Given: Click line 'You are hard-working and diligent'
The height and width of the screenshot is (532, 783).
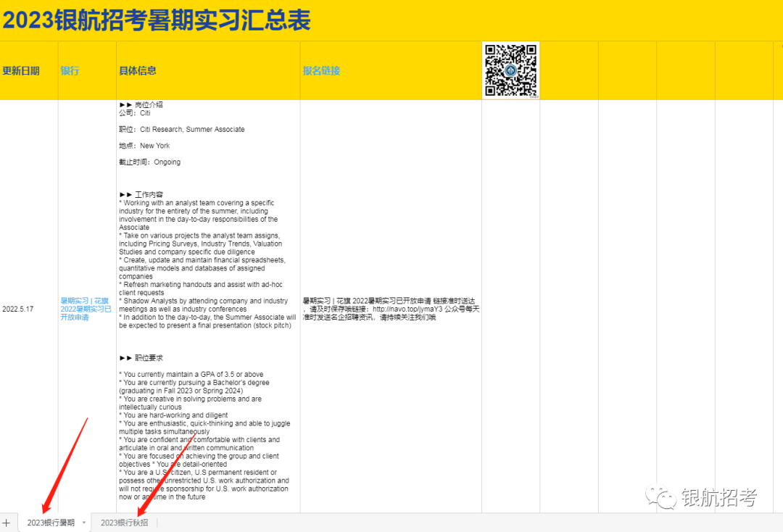Looking at the screenshot, I should pyautogui.click(x=173, y=415).
